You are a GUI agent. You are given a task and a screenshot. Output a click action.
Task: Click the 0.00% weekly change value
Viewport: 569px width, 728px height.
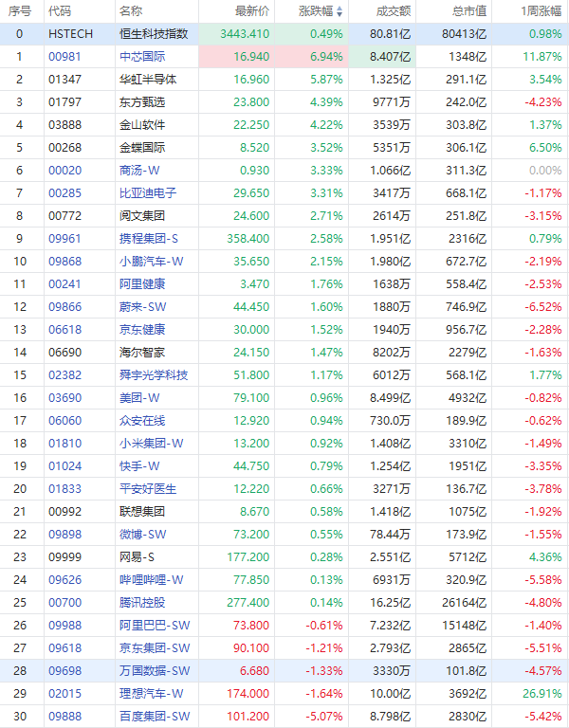click(x=545, y=171)
